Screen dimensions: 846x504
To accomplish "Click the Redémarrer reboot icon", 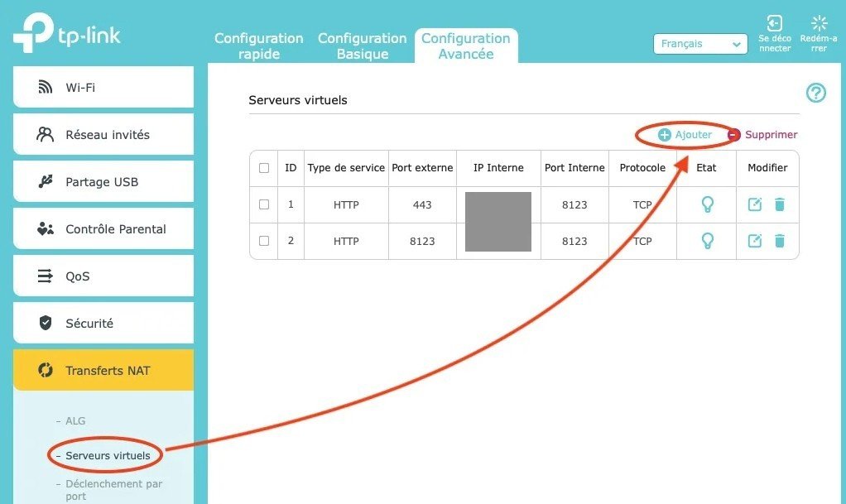I will (x=819, y=23).
